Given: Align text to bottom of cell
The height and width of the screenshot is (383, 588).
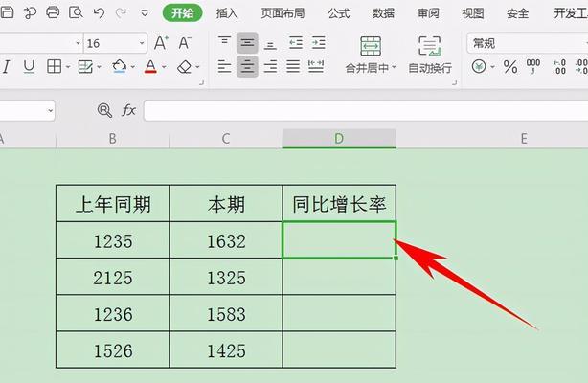Looking at the screenshot, I should coord(270,45).
